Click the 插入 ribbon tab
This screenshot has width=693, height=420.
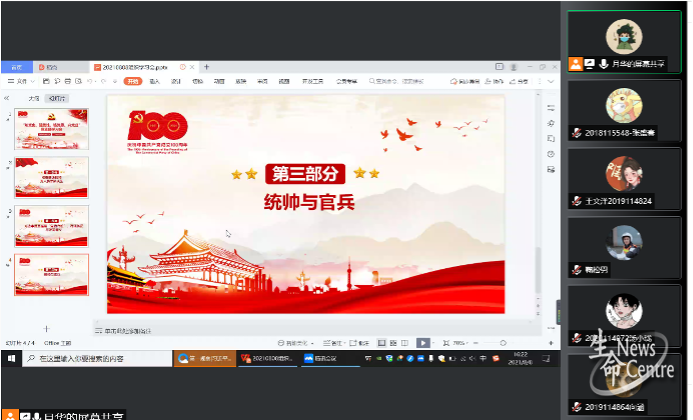pos(154,81)
